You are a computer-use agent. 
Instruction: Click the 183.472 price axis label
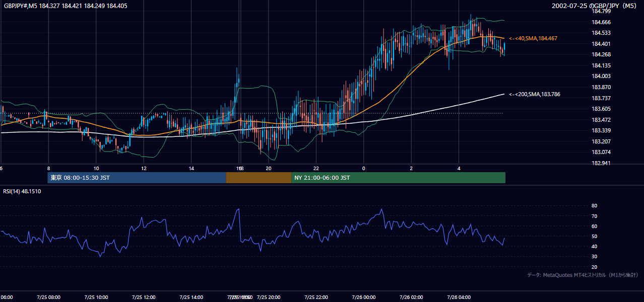click(600, 120)
